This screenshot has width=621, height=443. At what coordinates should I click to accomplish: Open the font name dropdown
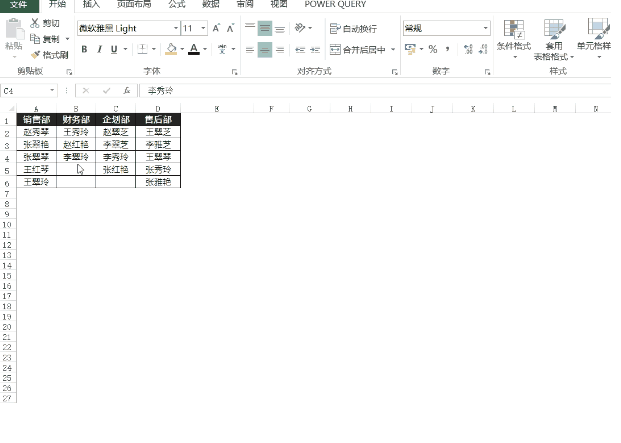click(176, 28)
